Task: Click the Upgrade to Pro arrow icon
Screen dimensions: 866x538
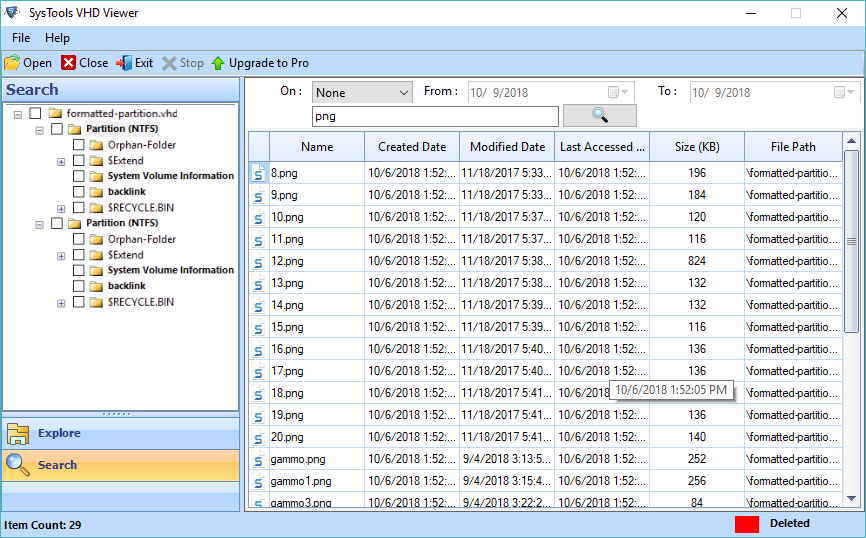Action: click(x=218, y=63)
